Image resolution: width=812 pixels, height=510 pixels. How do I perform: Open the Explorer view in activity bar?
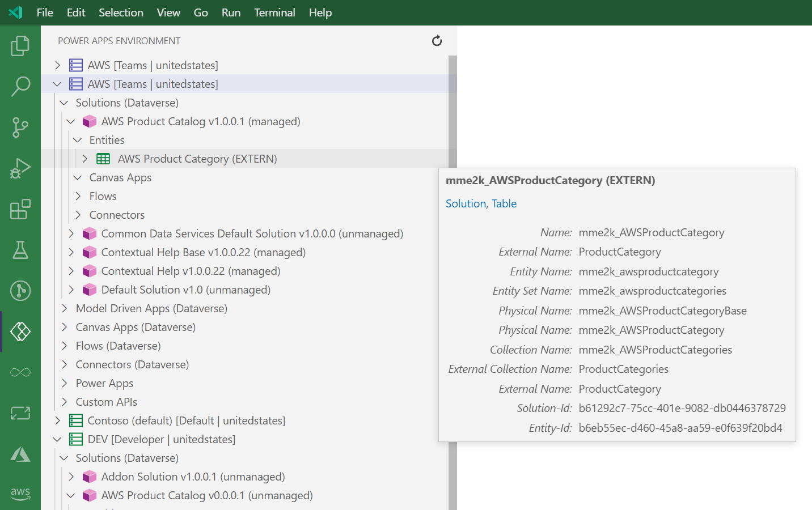(x=20, y=46)
